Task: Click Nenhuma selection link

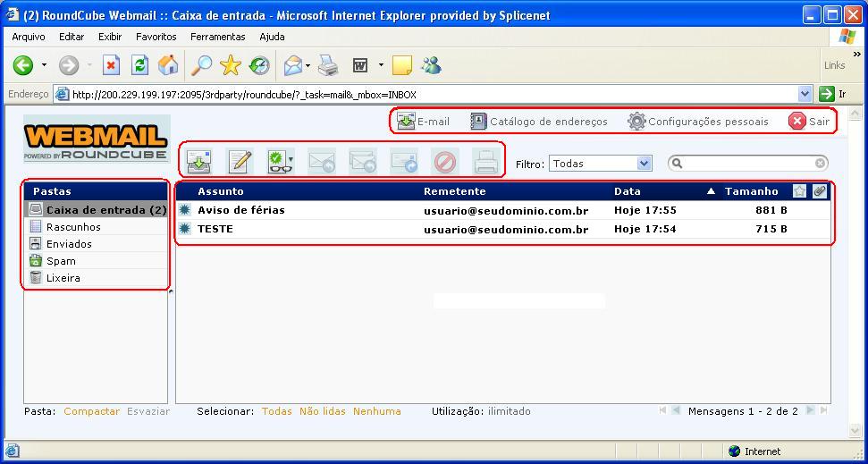Action: pos(377,411)
